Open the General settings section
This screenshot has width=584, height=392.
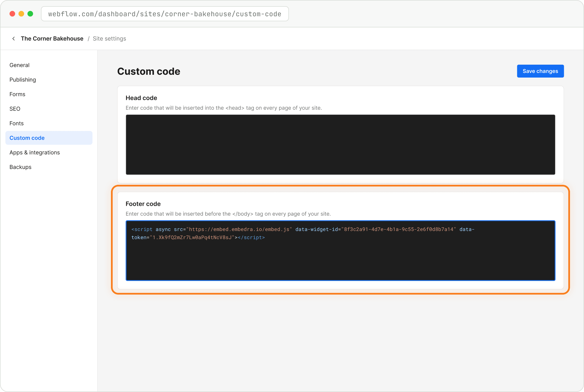pos(49,65)
